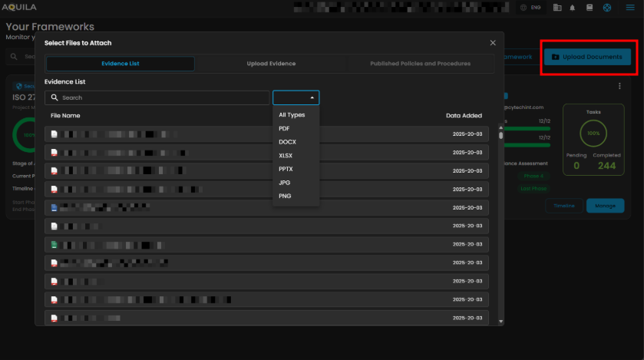Open the hamburger menu icon

[630, 8]
